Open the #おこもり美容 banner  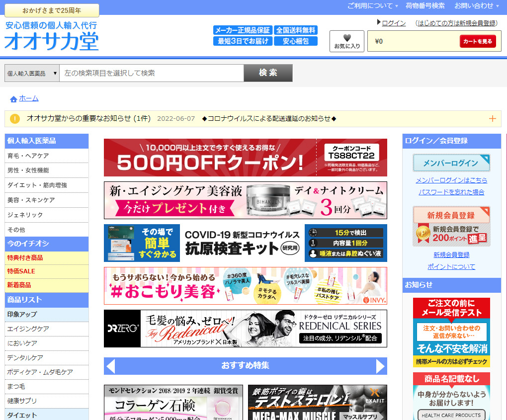point(246,286)
